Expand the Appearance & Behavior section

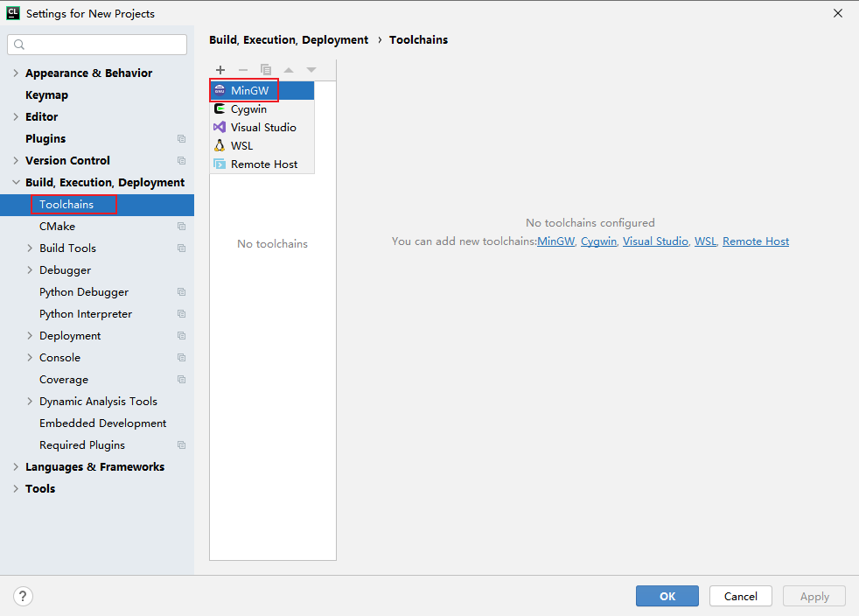pyautogui.click(x=16, y=73)
